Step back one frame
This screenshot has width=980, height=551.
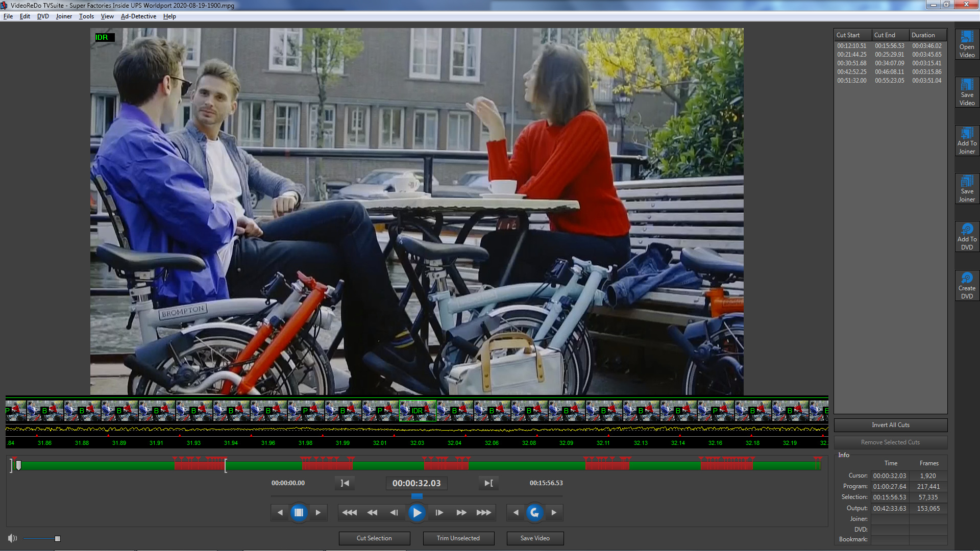394,512
